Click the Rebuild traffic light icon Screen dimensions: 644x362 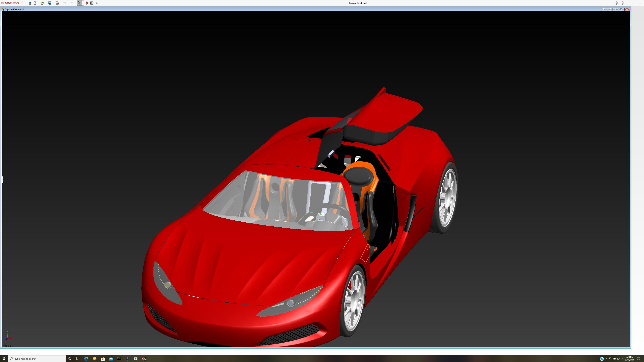(x=87, y=3)
